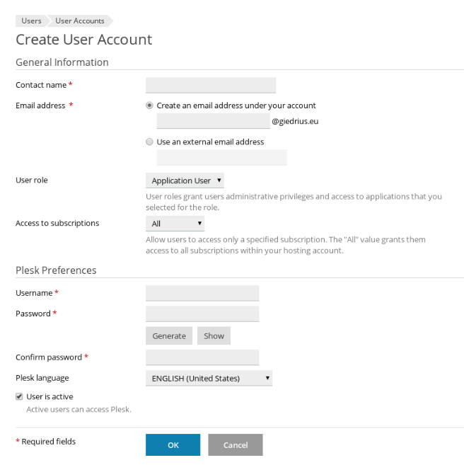Cancel user account creation
This screenshot has height=465, width=476.
pos(236,445)
